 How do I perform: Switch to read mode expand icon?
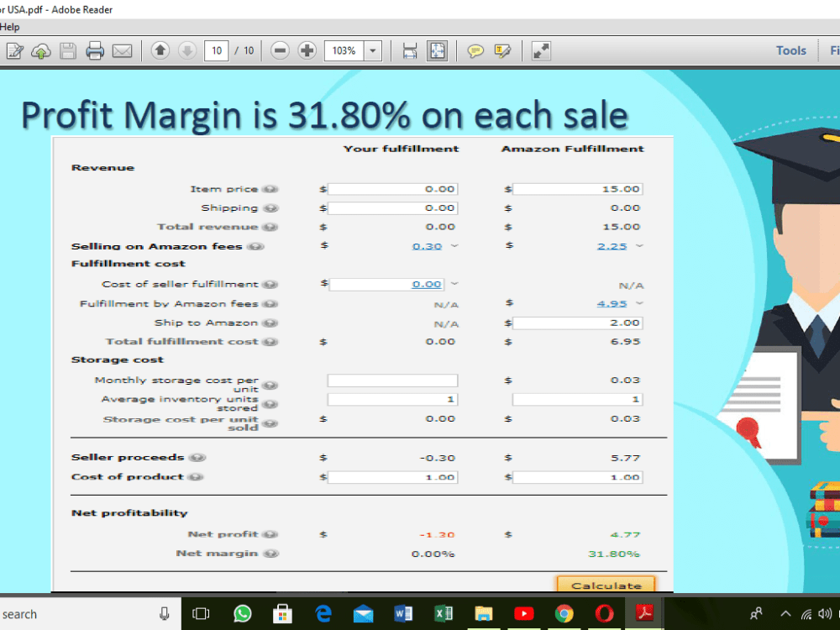tap(541, 51)
